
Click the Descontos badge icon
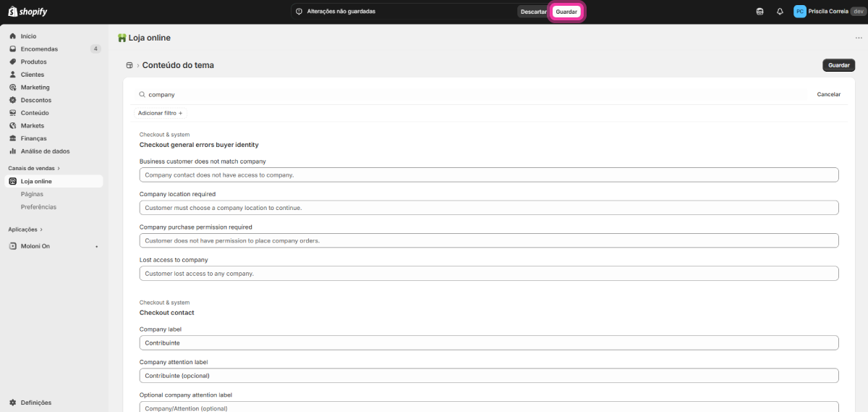tap(13, 100)
